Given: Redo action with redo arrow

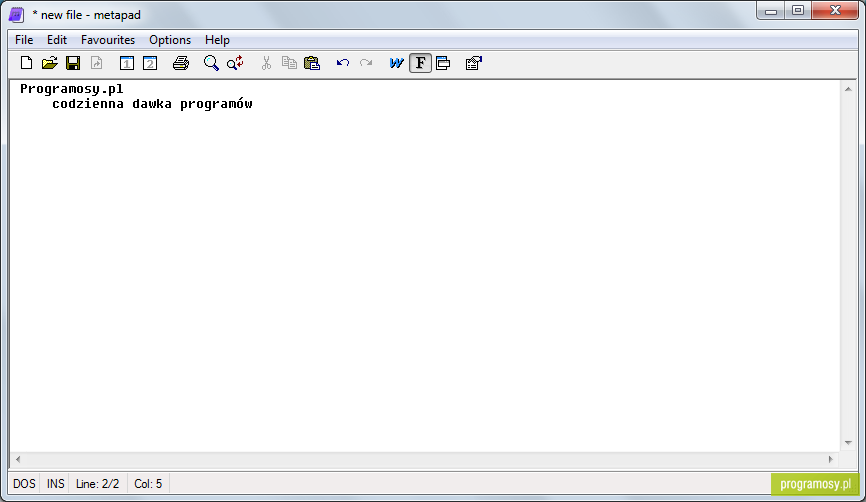Looking at the screenshot, I should pyautogui.click(x=366, y=63).
